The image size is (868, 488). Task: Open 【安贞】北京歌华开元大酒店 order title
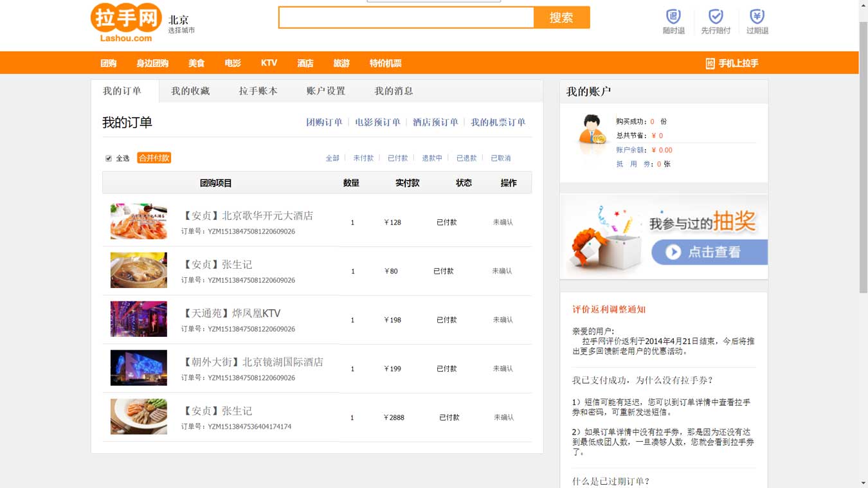click(247, 215)
